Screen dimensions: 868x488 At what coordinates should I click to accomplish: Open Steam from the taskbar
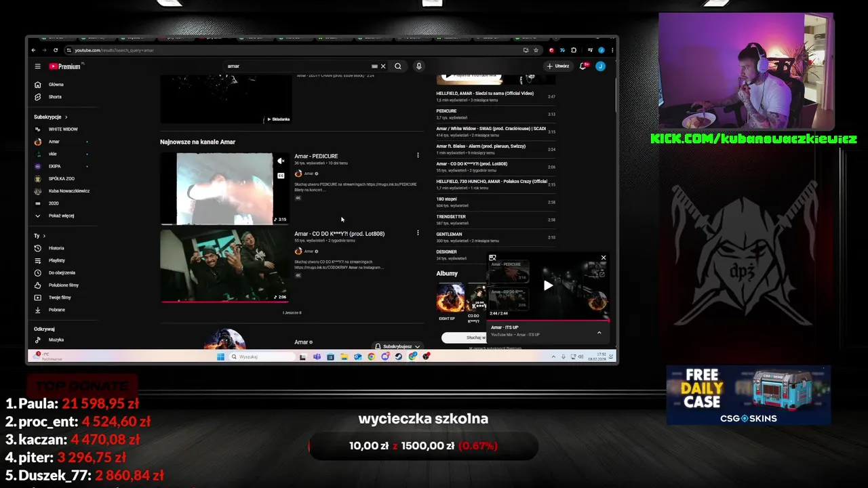[x=399, y=357]
